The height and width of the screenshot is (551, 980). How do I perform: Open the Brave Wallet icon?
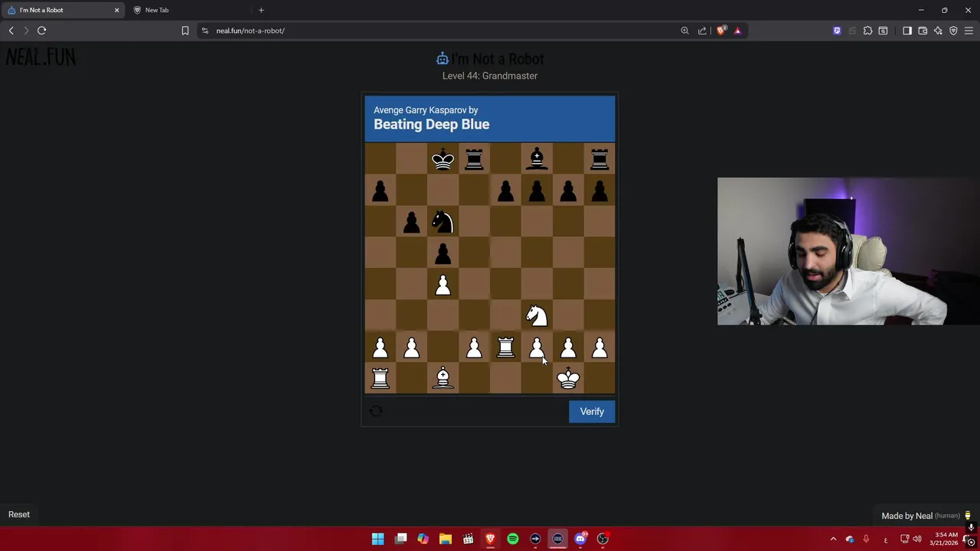pos(923,31)
